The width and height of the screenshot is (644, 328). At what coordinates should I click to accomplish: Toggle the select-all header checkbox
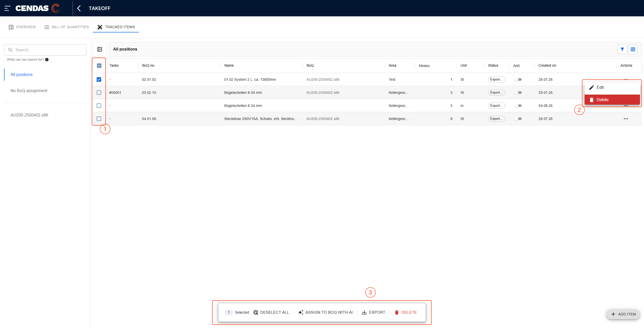99,66
